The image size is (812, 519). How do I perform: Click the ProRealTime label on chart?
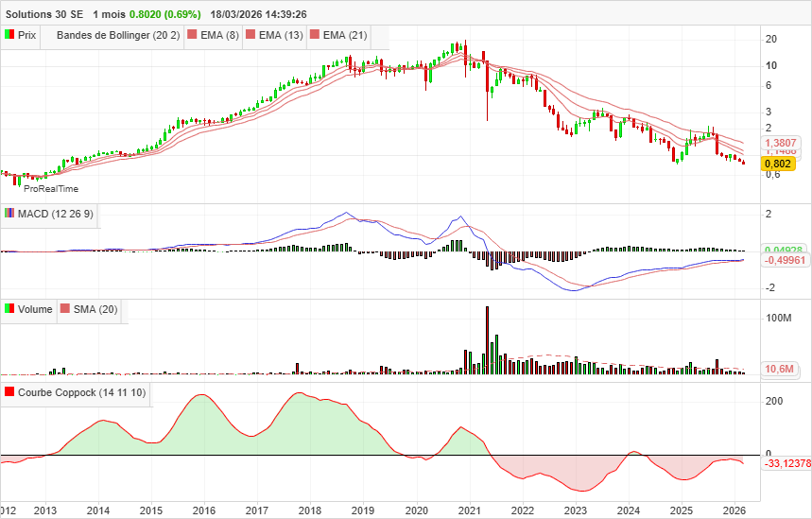click(51, 189)
